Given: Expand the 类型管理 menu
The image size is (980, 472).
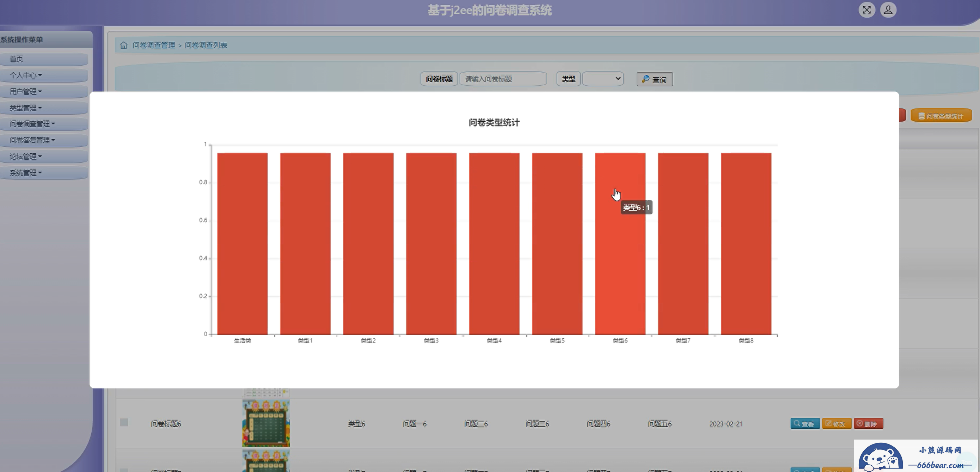Looking at the screenshot, I should [44, 108].
